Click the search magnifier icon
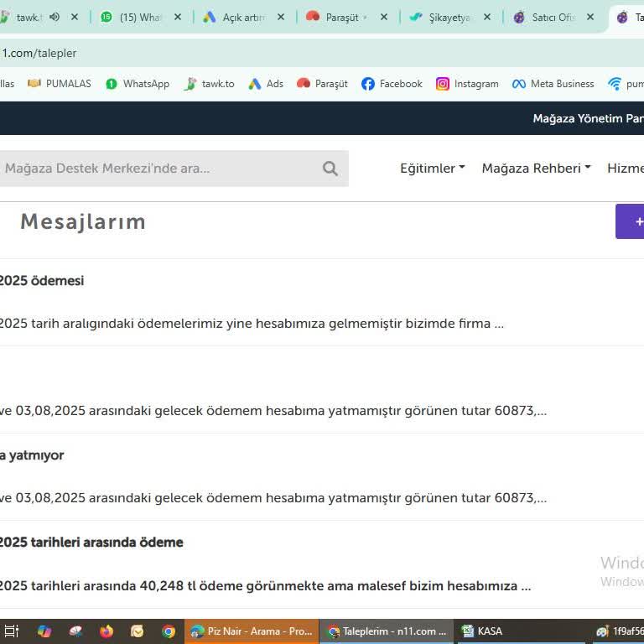The image size is (644, 644). pos(330,169)
